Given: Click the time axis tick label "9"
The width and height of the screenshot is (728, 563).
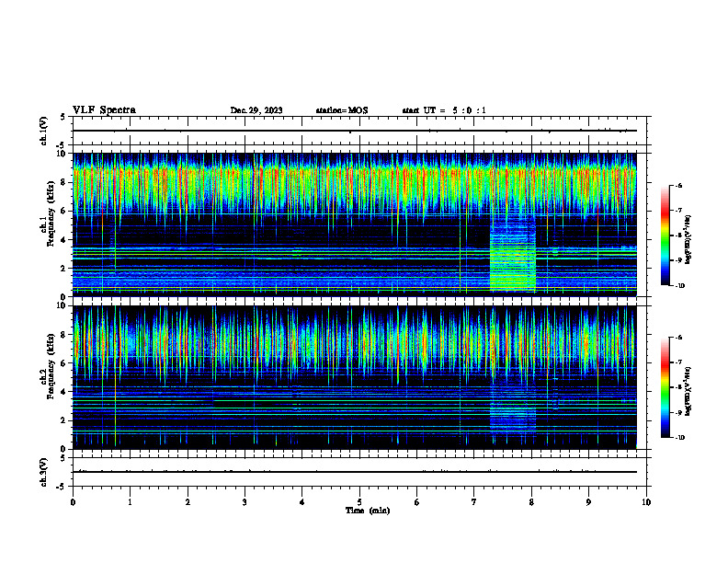Looking at the screenshot, I should [x=588, y=502].
